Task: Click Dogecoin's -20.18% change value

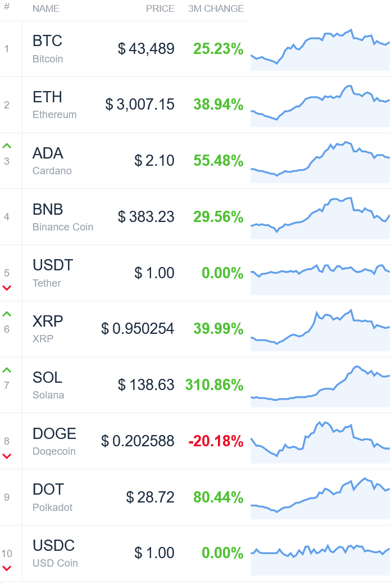Action: tap(216, 441)
